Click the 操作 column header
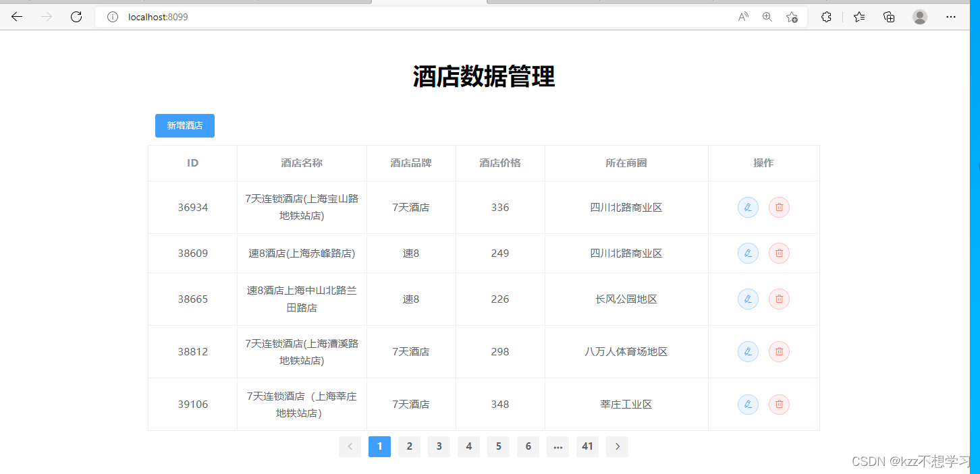Screen dimensions: 980x474 click(763, 163)
